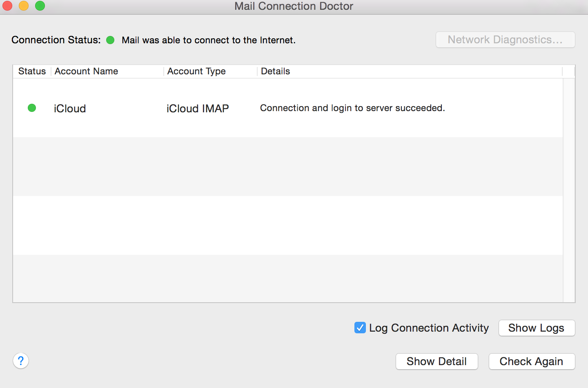Click the login succeeded details message
The height and width of the screenshot is (388, 588).
[x=352, y=108]
